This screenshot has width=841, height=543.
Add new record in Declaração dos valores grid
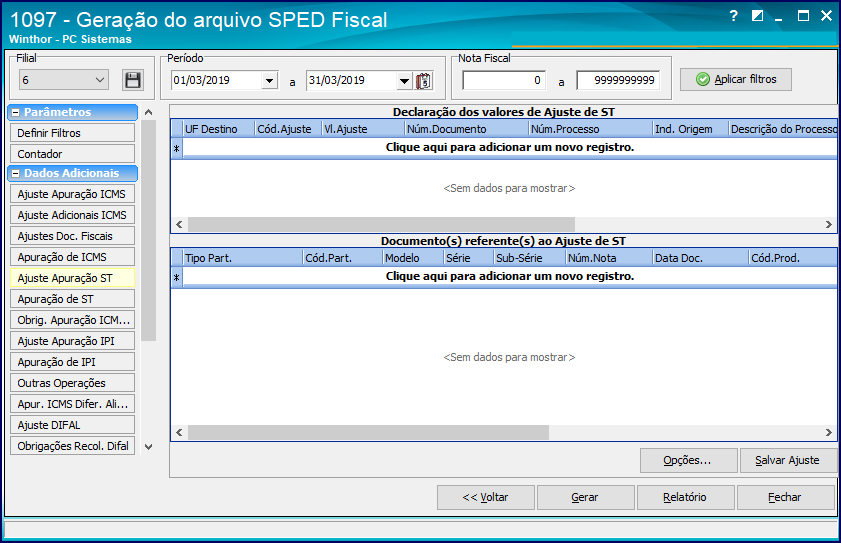click(510, 148)
